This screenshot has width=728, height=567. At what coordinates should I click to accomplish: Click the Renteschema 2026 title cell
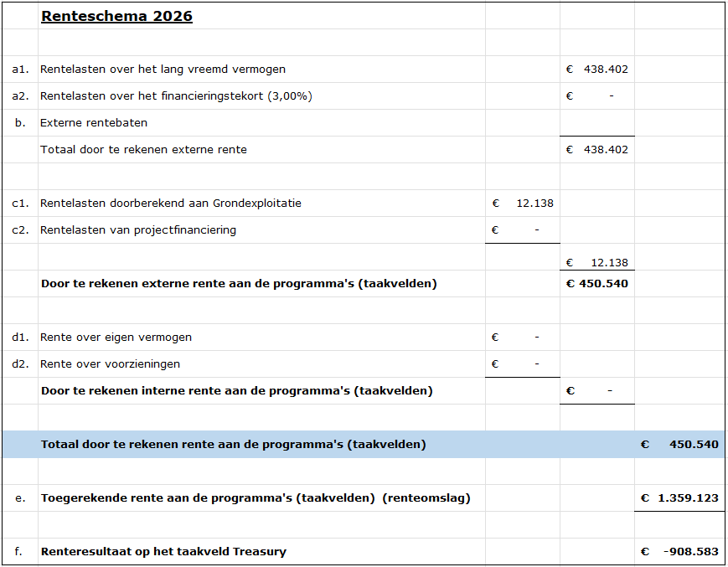pyautogui.click(x=116, y=16)
